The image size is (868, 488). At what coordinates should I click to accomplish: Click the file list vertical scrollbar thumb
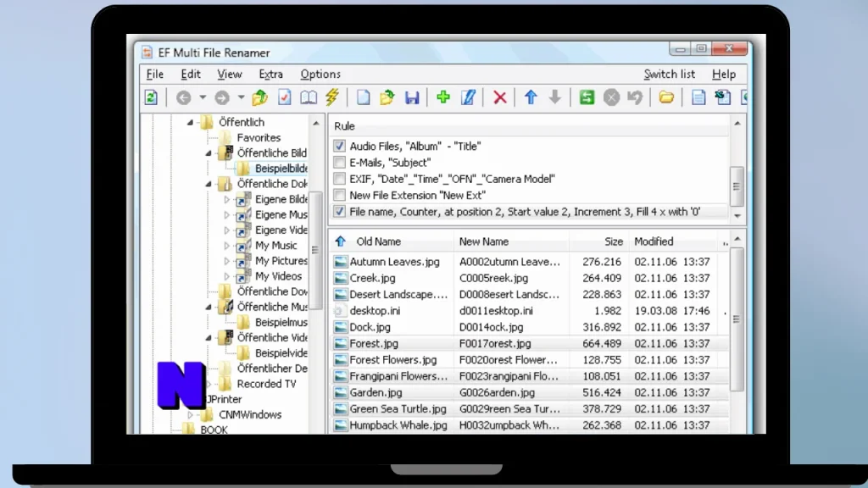pos(737,319)
